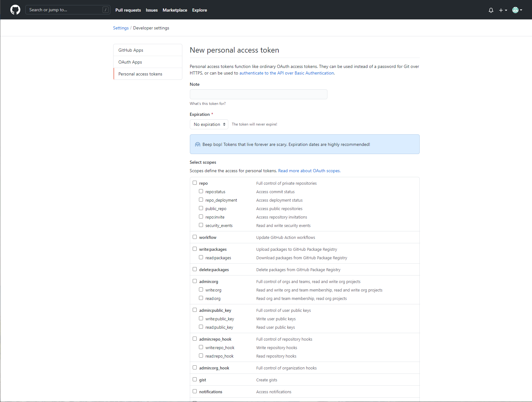The width and height of the screenshot is (532, 402).
Task: Select GitHub Apps in sidebar
Action: [x=148, y=50]
